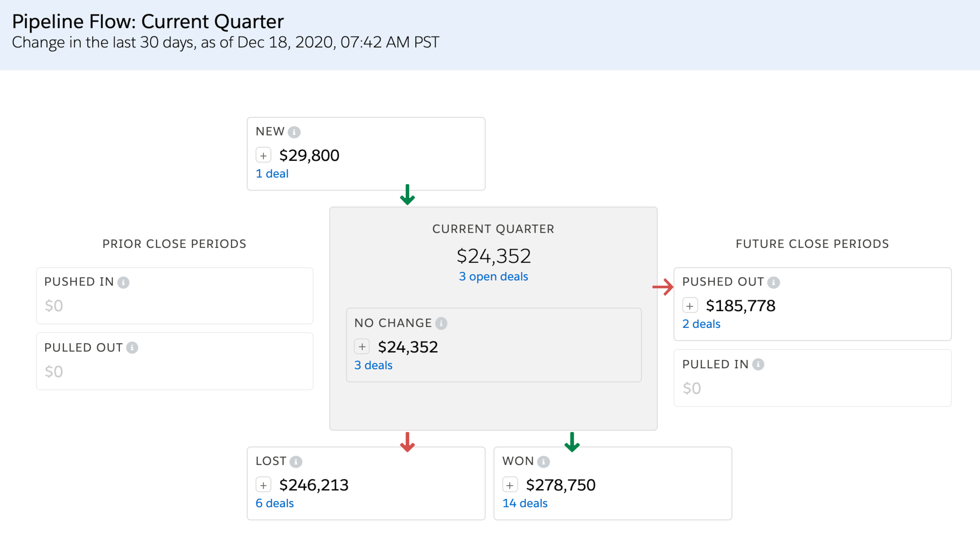Expand the NEW $29,800 breakdown
The image size is (980, 552).
click(x=263, y=155)
